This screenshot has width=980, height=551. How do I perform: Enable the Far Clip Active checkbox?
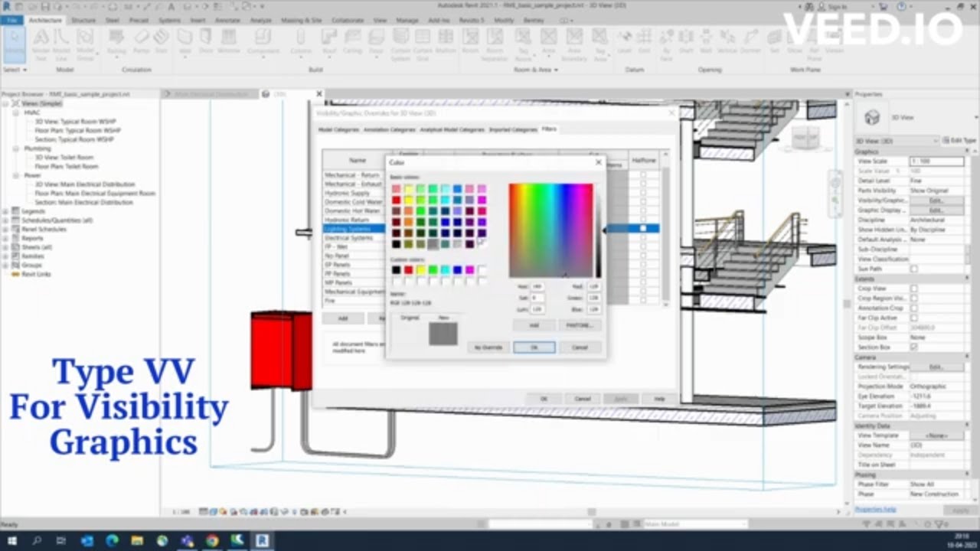(x=913, y=318)
